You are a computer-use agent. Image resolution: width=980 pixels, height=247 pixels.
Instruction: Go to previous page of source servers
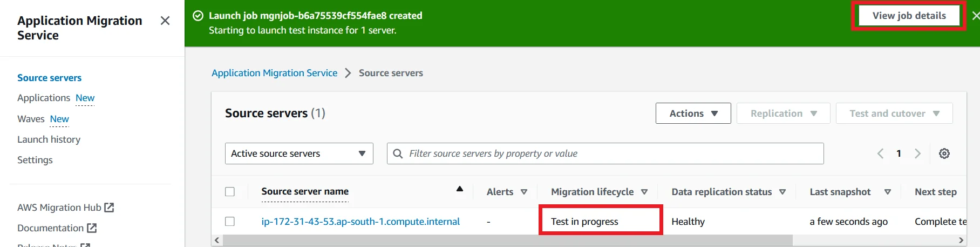click(x=880, y=153)
